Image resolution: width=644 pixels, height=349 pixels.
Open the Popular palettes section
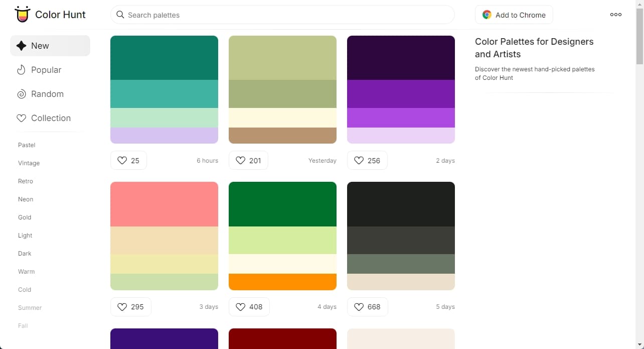click(50, 70)
